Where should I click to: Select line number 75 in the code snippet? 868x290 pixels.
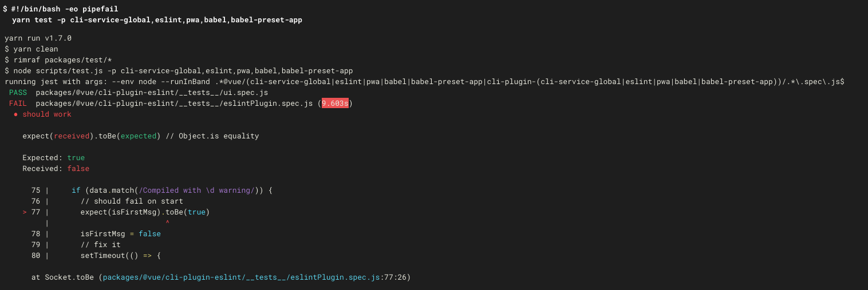[x=35, y=190]
